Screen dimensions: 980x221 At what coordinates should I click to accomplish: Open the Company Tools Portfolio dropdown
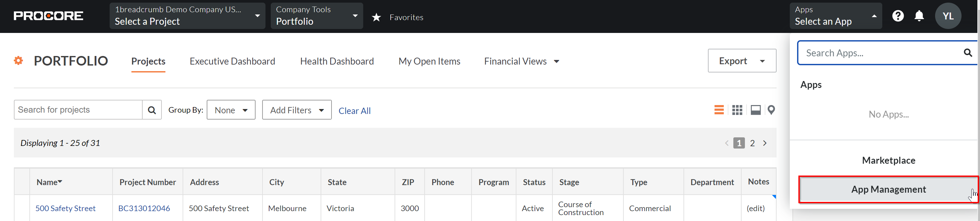point(317,16)
